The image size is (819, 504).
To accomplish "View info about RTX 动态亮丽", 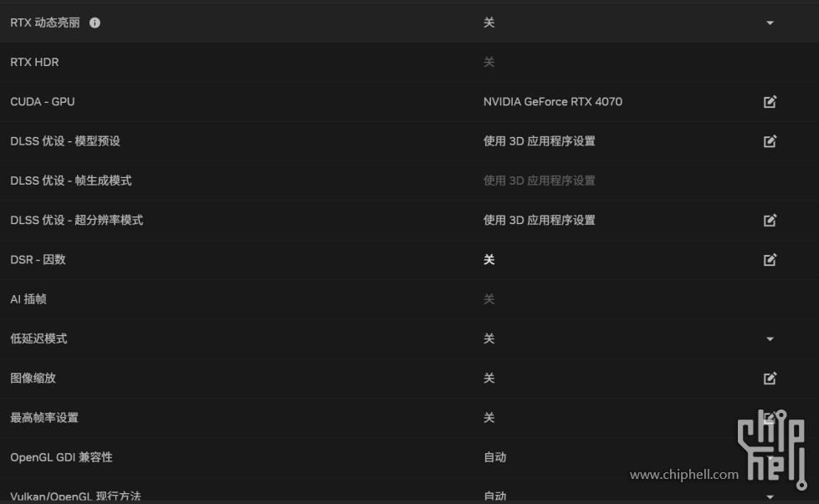I will tap(95, 23).
